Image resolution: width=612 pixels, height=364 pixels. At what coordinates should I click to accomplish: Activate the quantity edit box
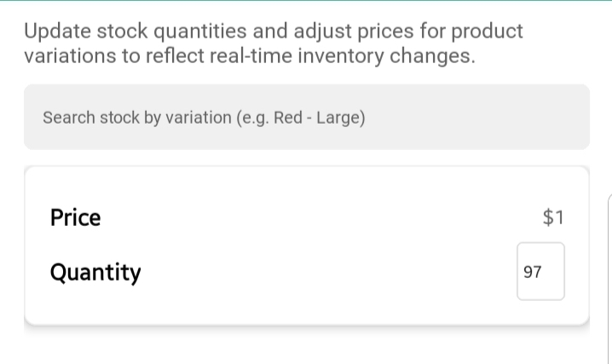(x=540, y=272)
